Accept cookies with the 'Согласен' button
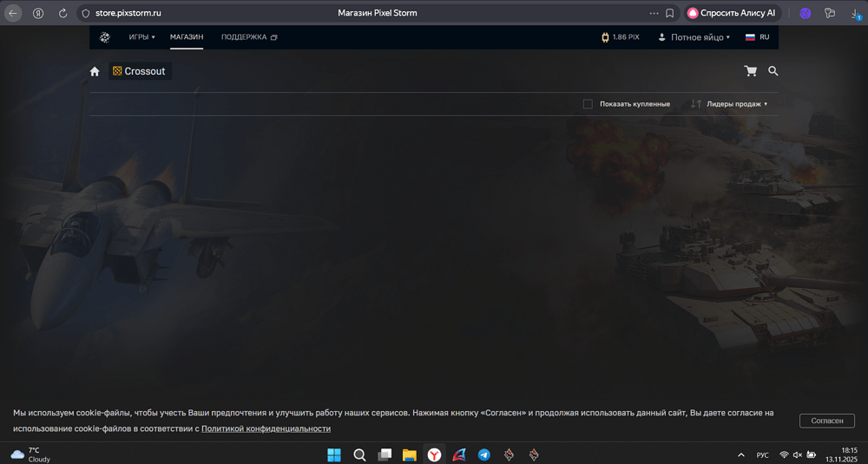The image size is (868, 464). click(x=826, y=421)
